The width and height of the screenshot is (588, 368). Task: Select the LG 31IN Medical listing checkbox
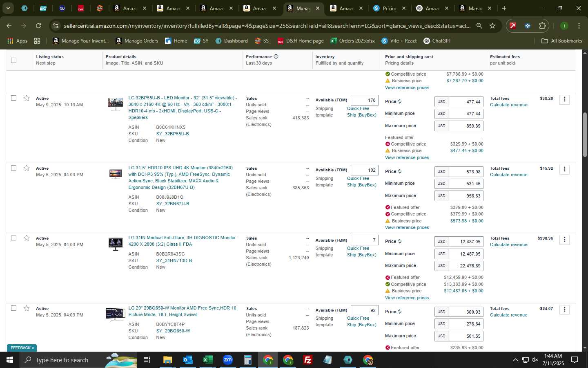click(x=13, y=238)
